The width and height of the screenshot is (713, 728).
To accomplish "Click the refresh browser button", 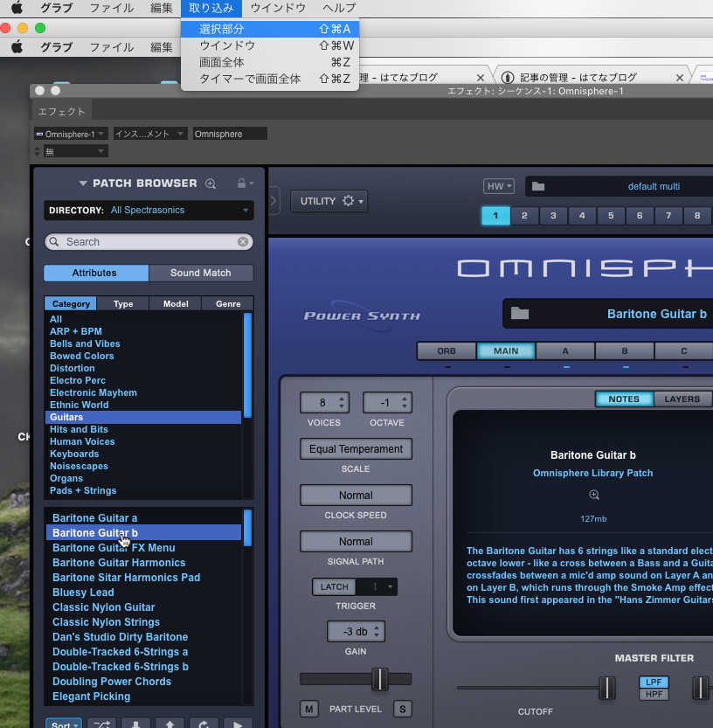I will coord(204,724).
